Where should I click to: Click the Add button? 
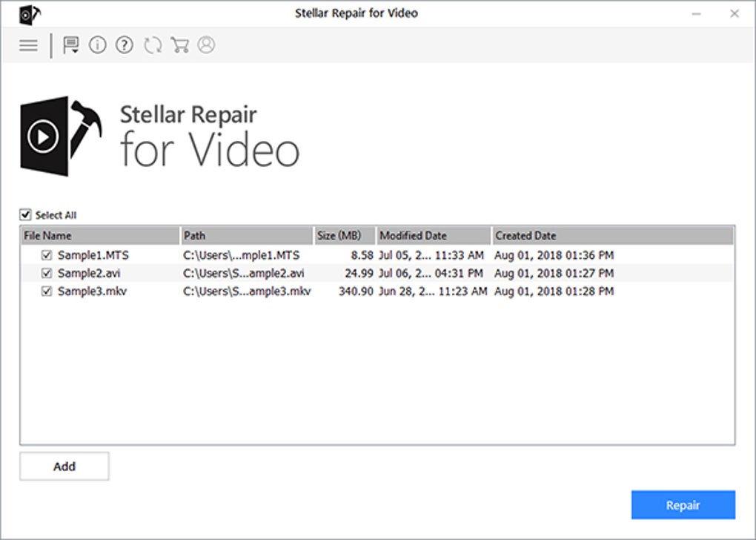(64, 467)
